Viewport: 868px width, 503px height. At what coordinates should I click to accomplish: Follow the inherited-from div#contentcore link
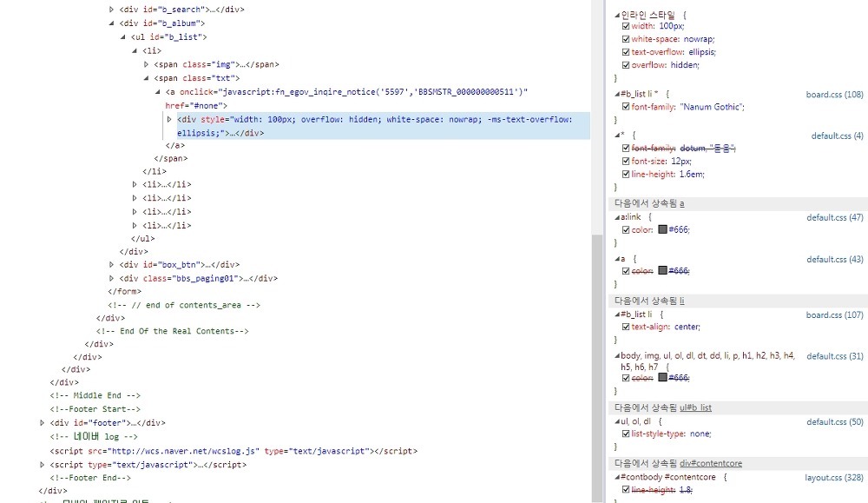711,463
